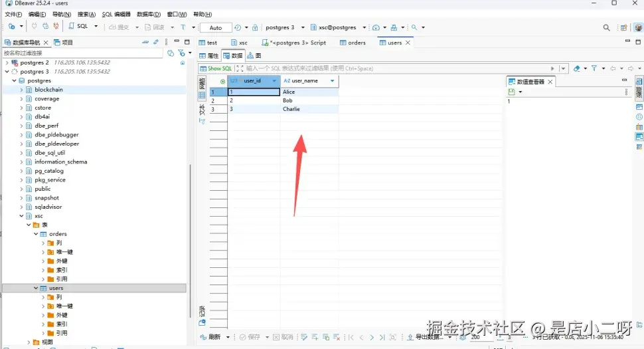This screenshot has width=644, height=349.
Task: Jump to last row icon
Action: pos(382,337)
